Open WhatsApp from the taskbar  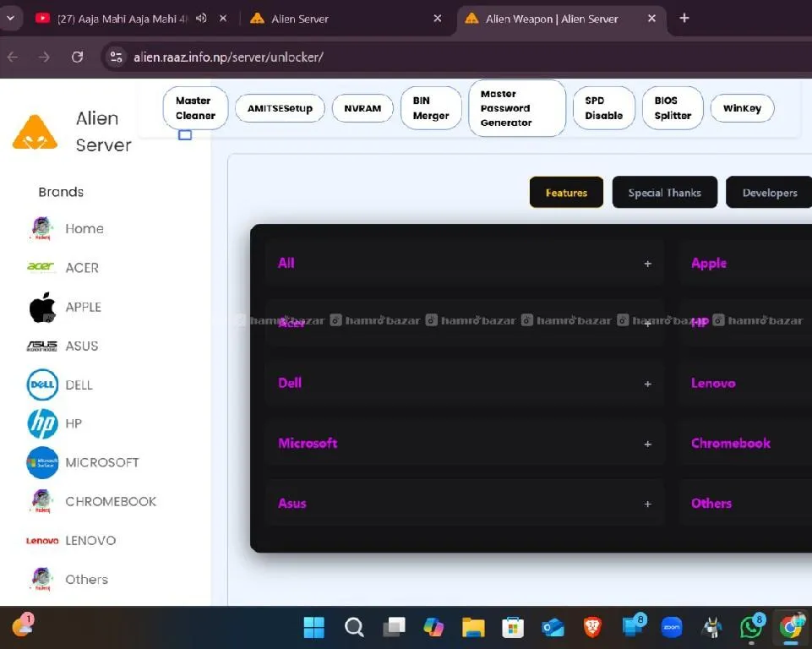pyautogui.click(x=750, y=627)
